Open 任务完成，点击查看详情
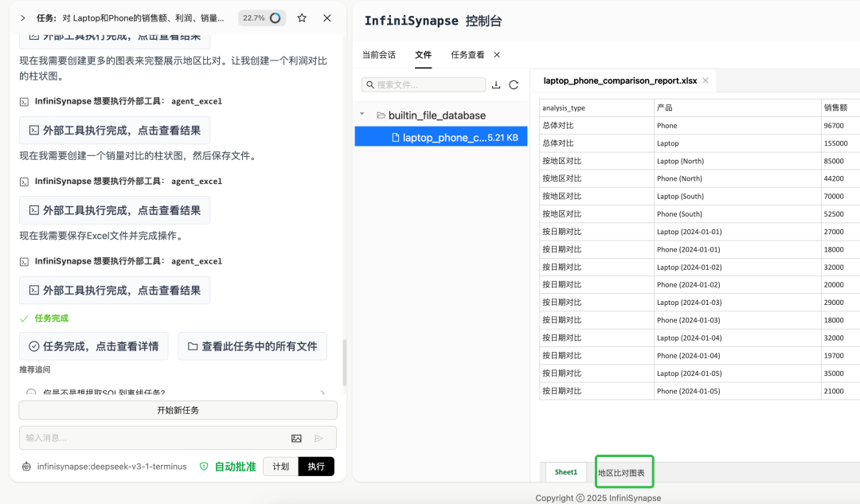This screenshot has width=860, height=504. pos(94,346)
